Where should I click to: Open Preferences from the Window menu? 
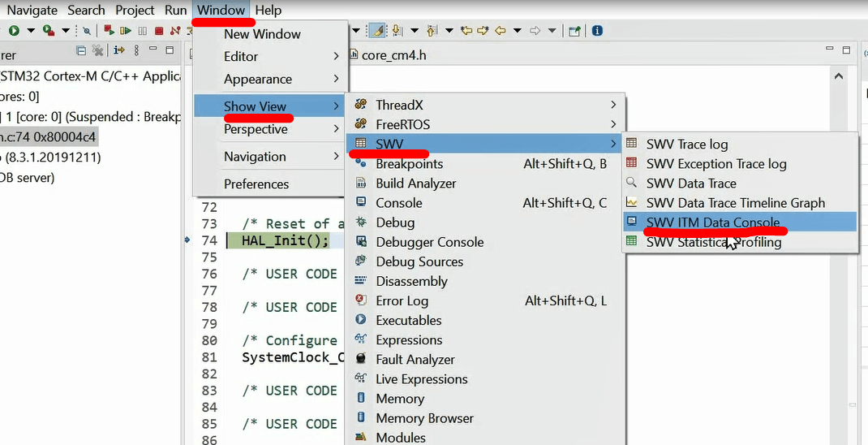tap(271, 184)
